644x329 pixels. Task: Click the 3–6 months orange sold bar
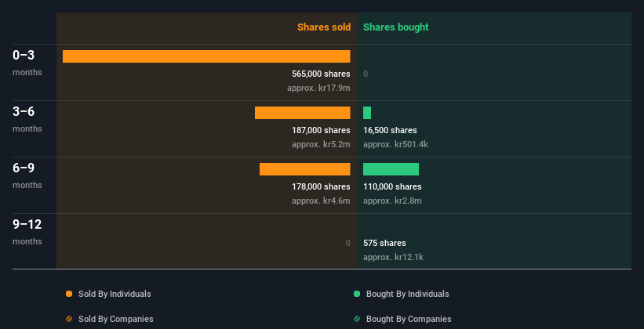click(302, 113)
